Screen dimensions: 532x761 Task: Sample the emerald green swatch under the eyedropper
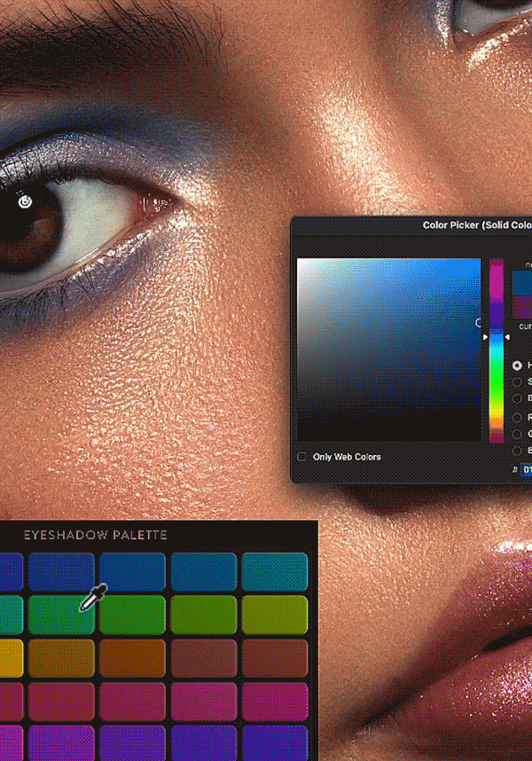tap(61, 615)
